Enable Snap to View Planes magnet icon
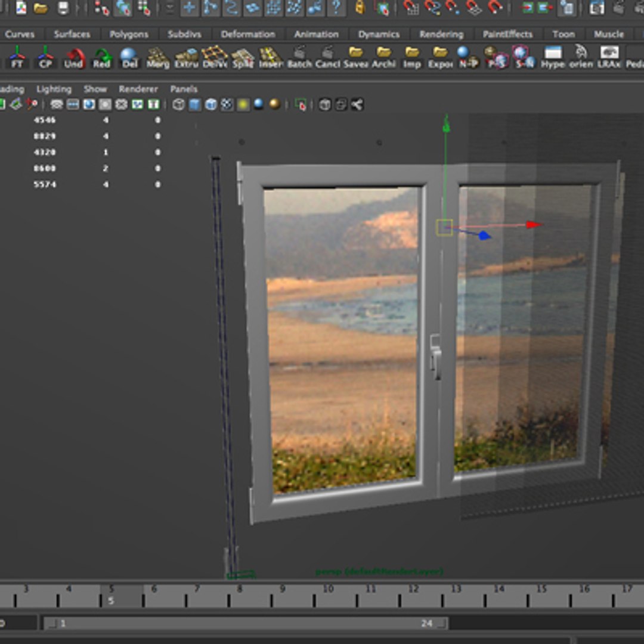This screenshot has width=644, height=644. pyautogui.click(x=473, y=8)
